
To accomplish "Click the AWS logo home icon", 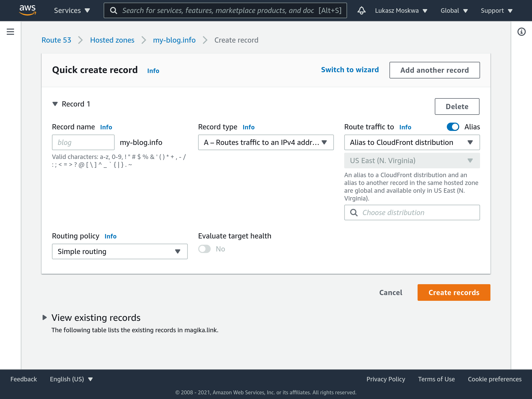I will point(28,10).
